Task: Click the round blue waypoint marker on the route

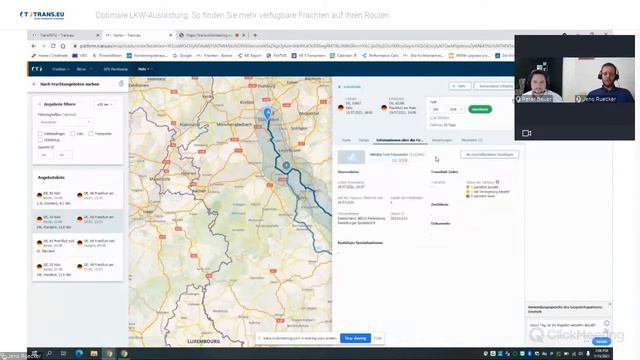Action: [x=287, y=165]
